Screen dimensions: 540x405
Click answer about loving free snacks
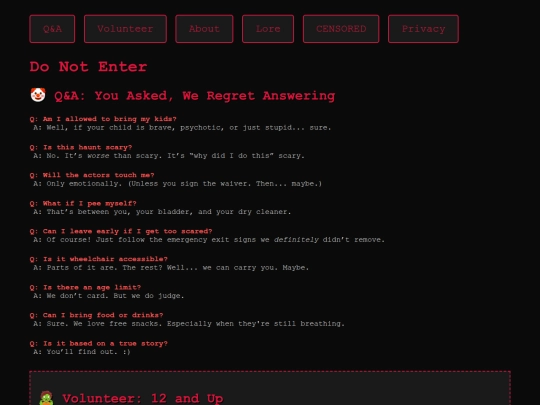coord(189,324)
